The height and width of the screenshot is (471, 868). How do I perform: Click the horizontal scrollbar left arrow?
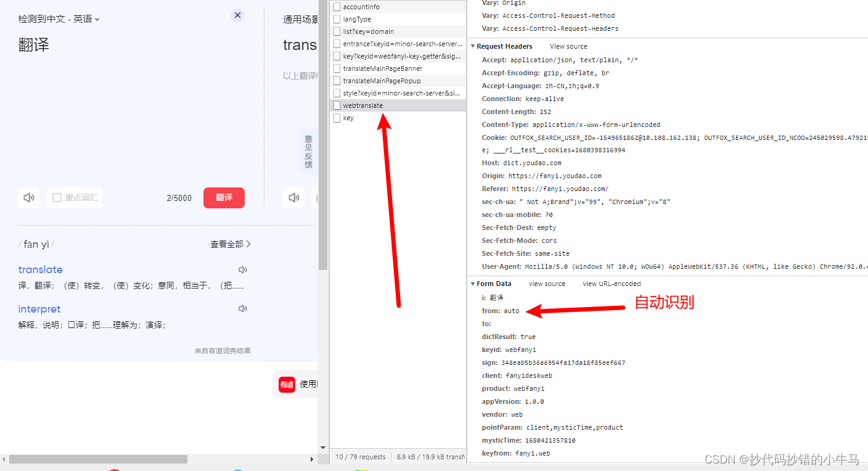tap(4, 459)
